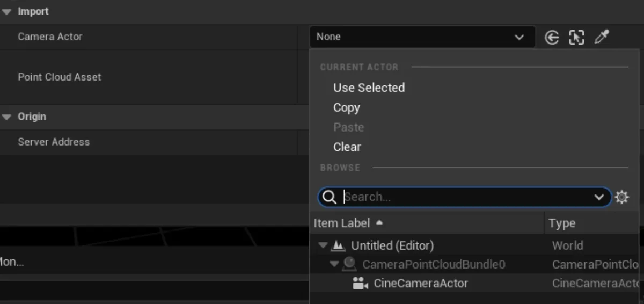Select the Untitled (Editor) row
The image size is (644, 304).
click(x=474, y=245)
